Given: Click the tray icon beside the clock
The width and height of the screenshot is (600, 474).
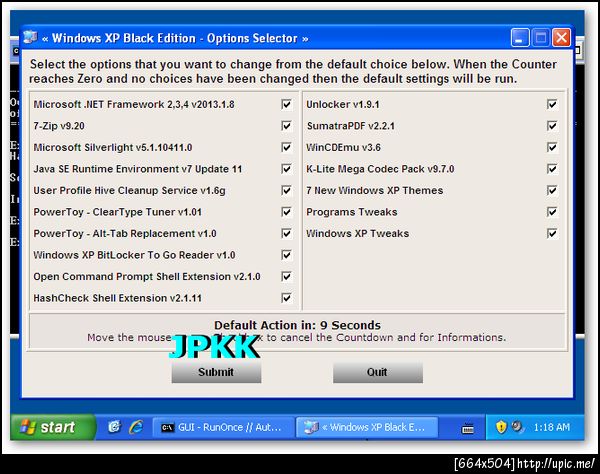Looking at the screenshot, I should [517, 426].
